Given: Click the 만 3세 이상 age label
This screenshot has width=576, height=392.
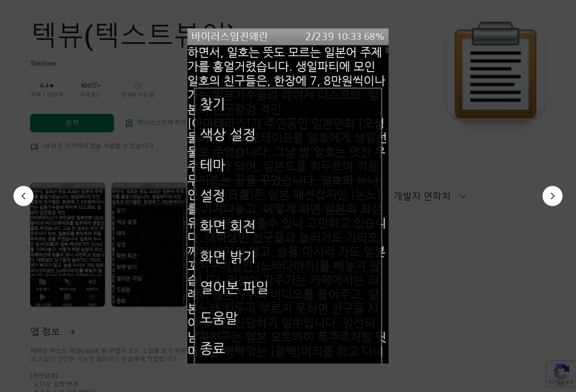Looking at the screenshot, I should point(134,94).
